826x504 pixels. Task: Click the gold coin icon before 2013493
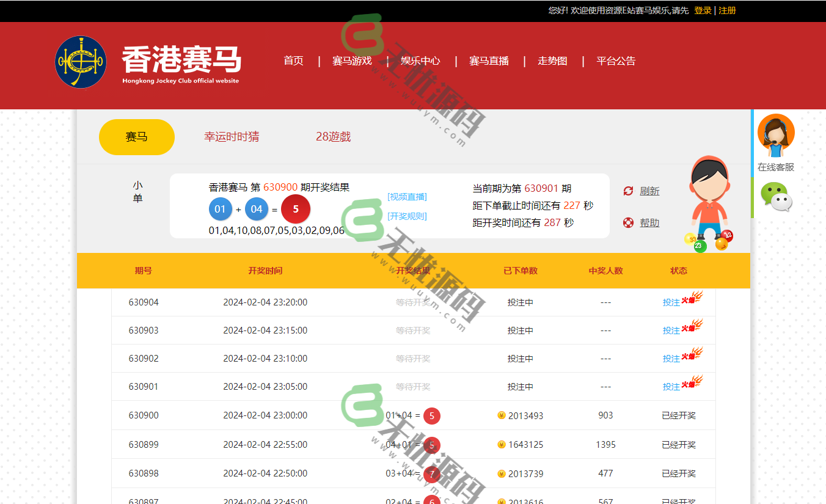501,415
